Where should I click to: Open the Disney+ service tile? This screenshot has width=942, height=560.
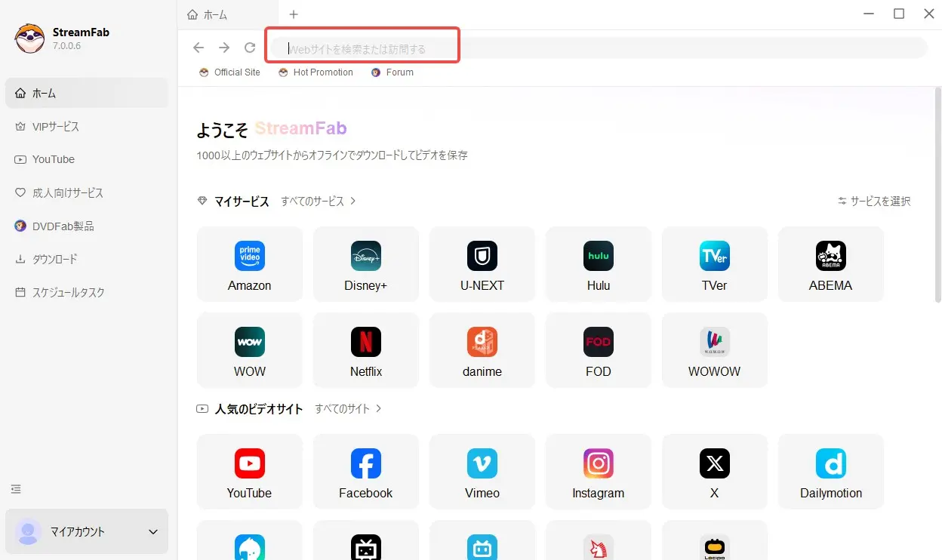pos(365,264)
